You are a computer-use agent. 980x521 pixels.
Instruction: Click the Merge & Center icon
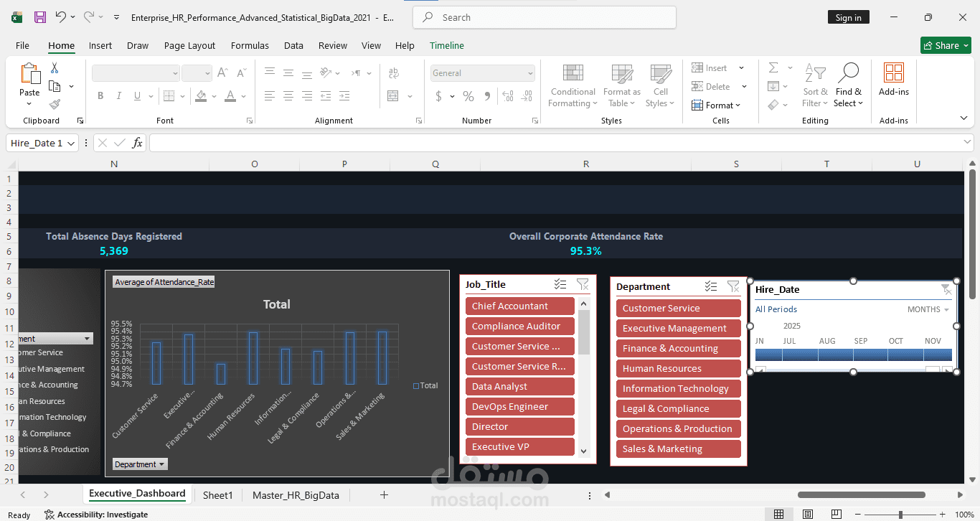click(x=393, y=96)
